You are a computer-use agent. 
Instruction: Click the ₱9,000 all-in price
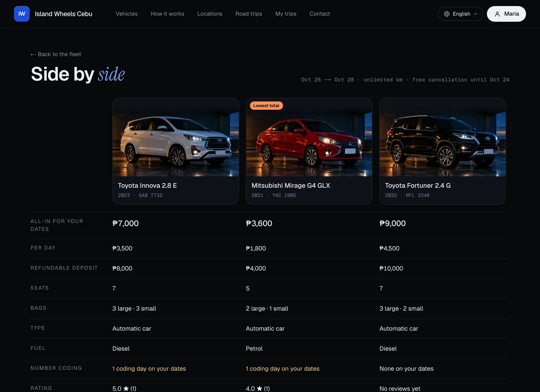click(393, 223)
